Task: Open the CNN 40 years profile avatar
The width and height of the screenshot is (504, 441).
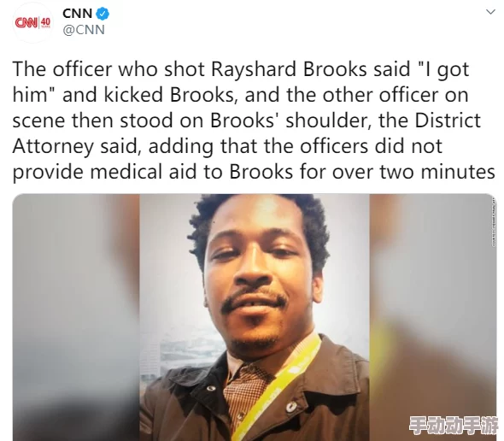Action: [32, 23]
